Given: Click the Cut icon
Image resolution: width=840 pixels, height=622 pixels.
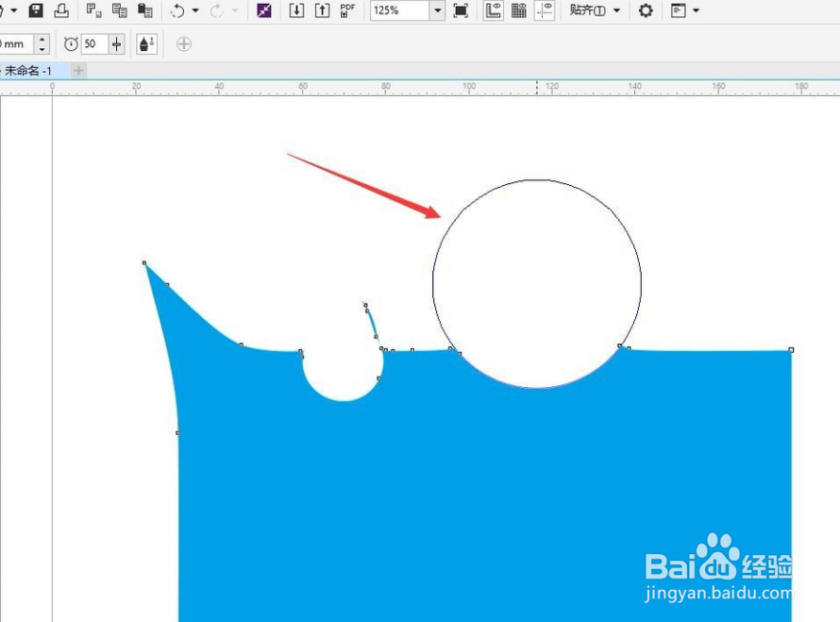Looking at the screenshot, I should (93, 10).
